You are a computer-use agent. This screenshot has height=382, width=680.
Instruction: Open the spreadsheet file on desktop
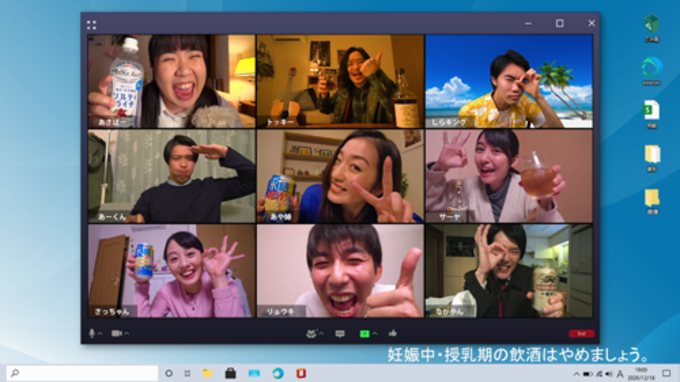coord(651,114)
